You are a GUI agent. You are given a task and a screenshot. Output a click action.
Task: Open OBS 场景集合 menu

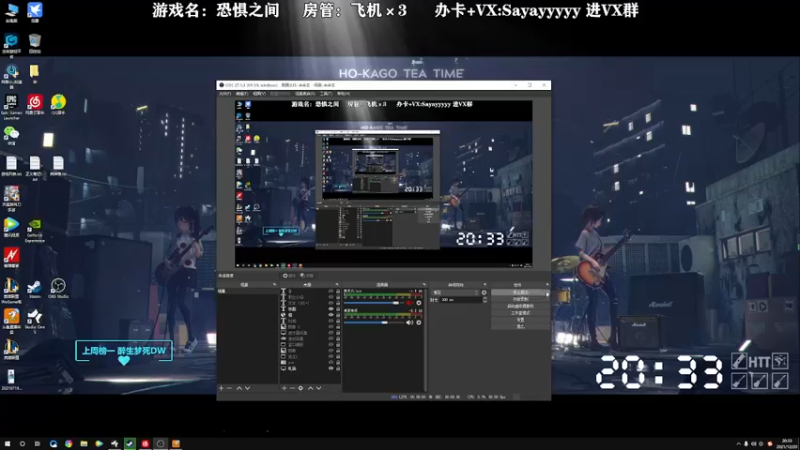point(305,93)
